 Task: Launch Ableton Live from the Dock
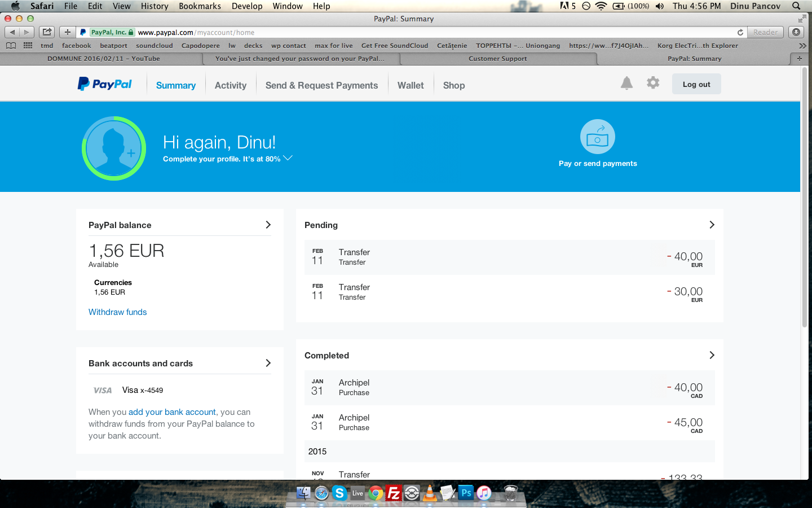coord(358,493)
